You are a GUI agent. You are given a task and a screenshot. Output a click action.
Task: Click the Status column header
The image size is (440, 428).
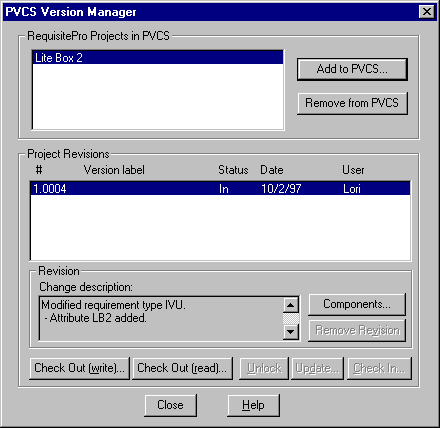[x=233, y=170]
